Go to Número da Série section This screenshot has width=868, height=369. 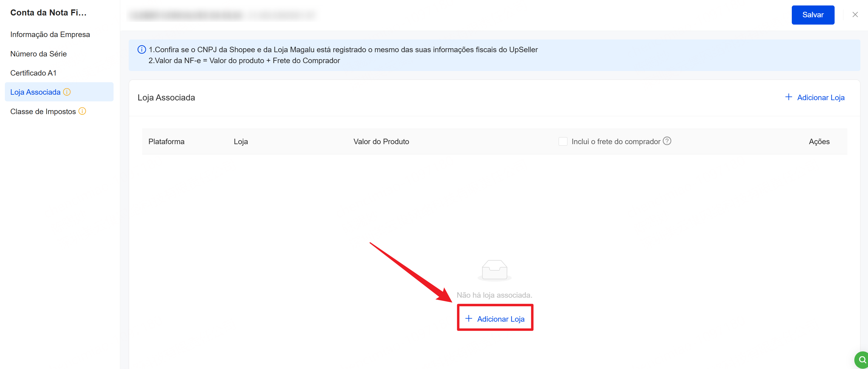coord(39,54)
